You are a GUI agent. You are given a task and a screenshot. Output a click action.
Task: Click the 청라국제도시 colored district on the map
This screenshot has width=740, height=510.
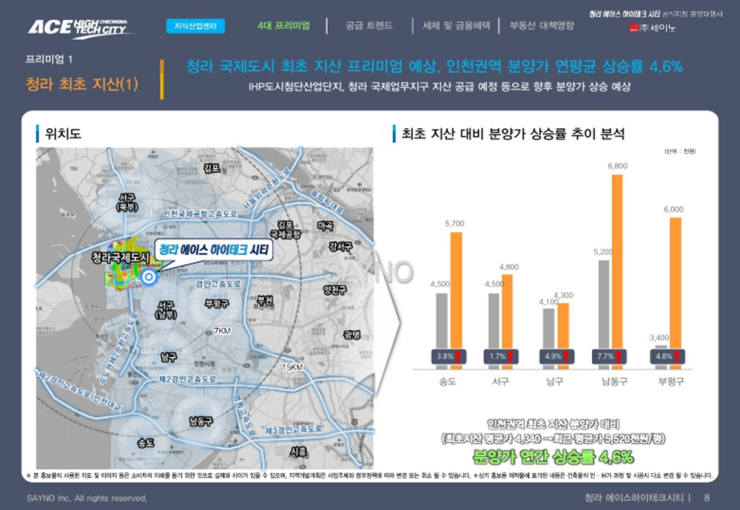coord(124,264)
